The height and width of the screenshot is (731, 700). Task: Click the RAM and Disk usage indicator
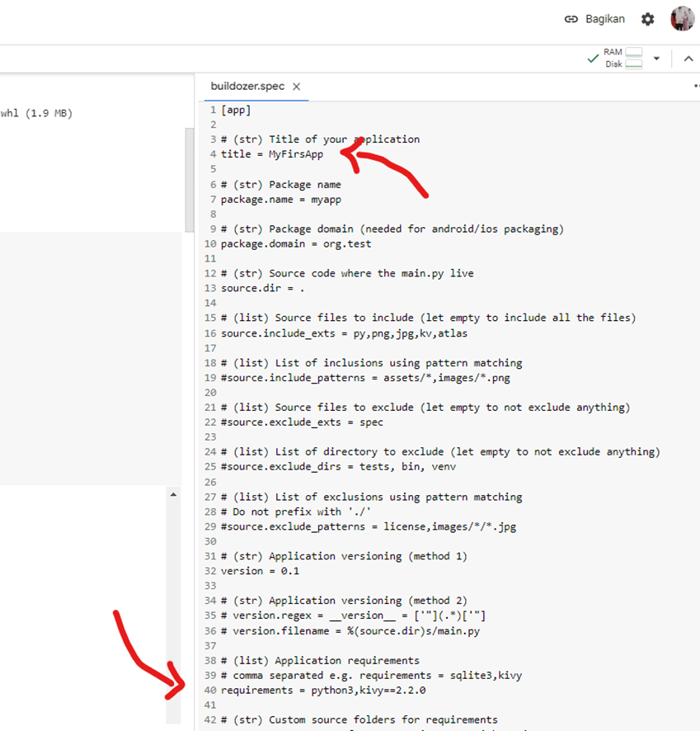[x=623, y=59]
